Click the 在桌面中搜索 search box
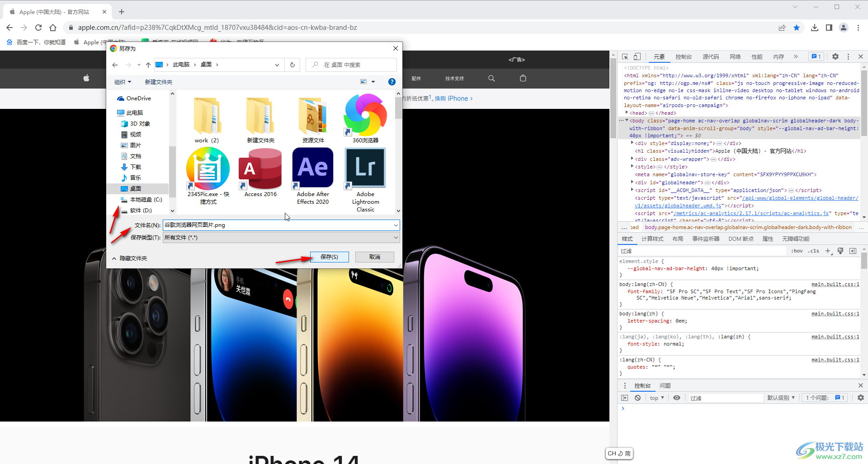Image resolution: width=868 pixels, height=464 pixels. pos(351,65)
